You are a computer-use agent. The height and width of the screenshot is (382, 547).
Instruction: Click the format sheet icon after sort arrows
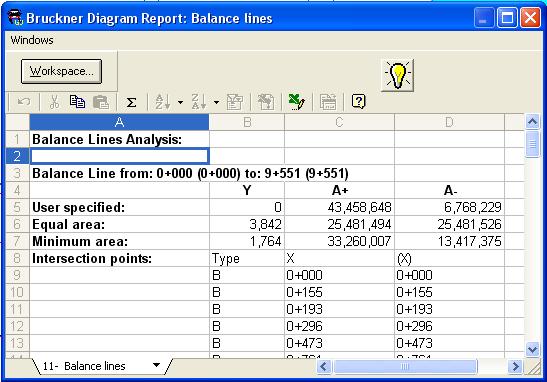[235, 102]
